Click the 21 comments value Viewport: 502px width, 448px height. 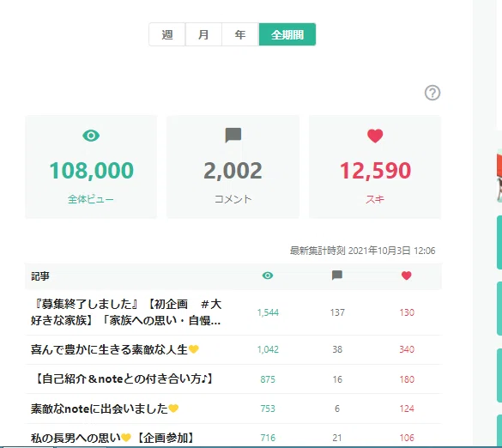(x=337, y=438)
